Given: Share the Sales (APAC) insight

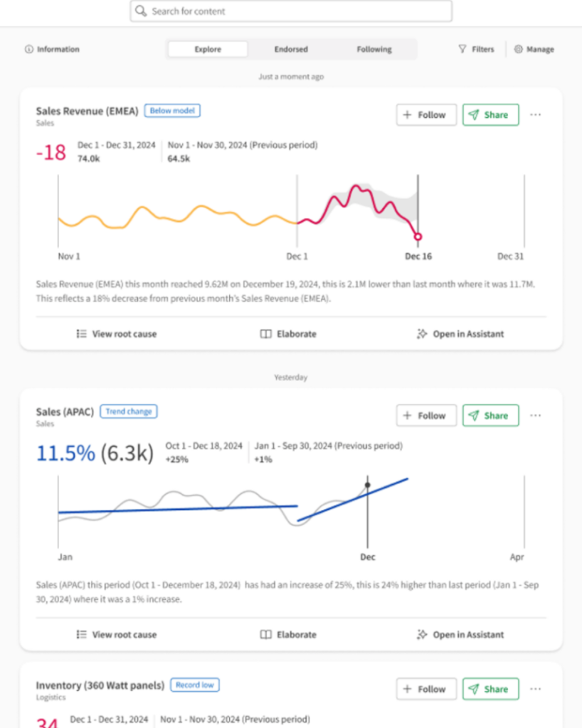Looking at the screenshot, I should point(490,416).
